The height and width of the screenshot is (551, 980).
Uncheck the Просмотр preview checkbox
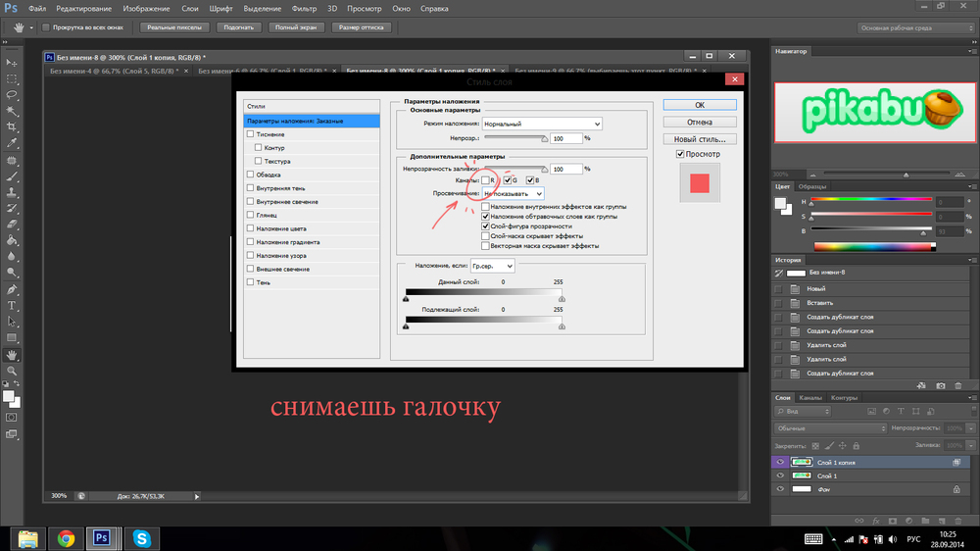681,154
